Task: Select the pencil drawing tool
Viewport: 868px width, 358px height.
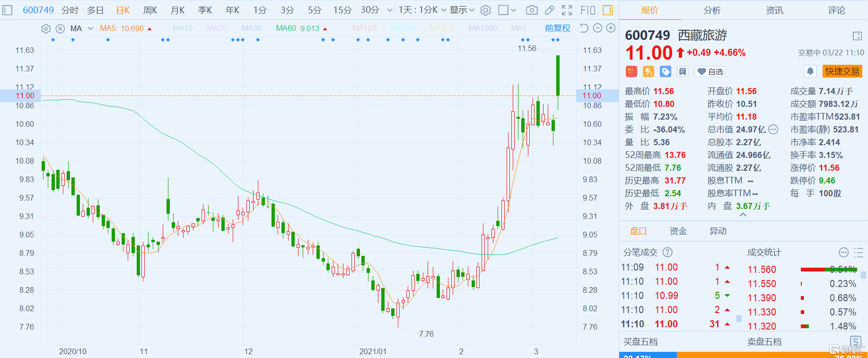Action: [549, 10]
